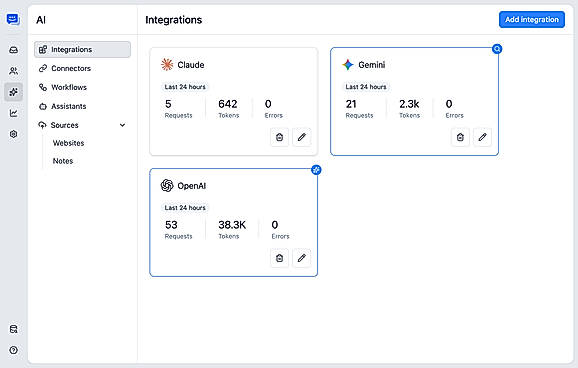
Task: Click the AI panel heading
Action: click(41, 20)
